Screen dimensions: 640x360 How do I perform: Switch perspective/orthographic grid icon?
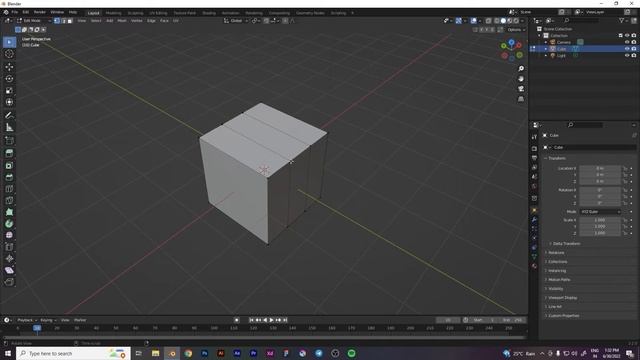[521, 99]
